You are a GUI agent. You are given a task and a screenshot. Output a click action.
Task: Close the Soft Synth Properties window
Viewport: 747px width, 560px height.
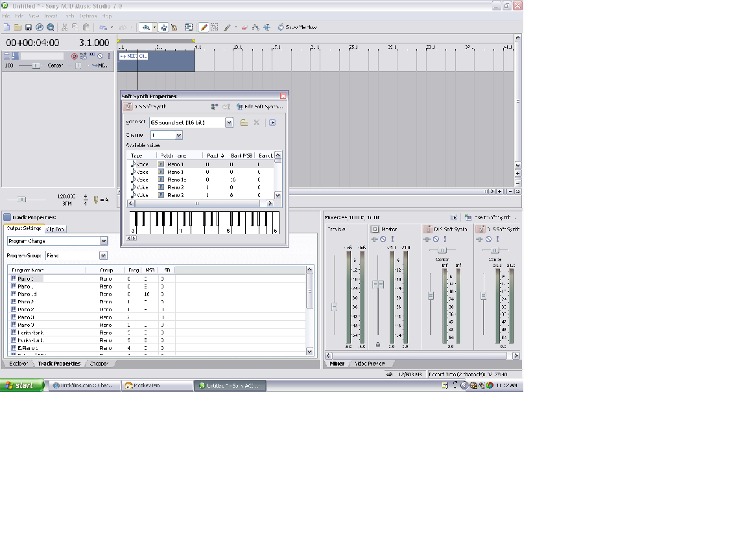(283, 96)
